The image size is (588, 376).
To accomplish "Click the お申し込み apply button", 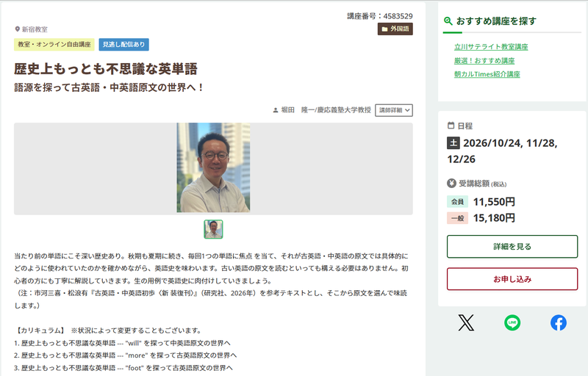I will 512,279.
